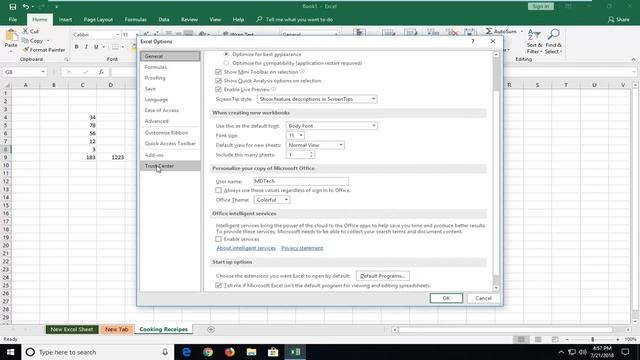Add a new sheet with plus icon

coord(211,329)
